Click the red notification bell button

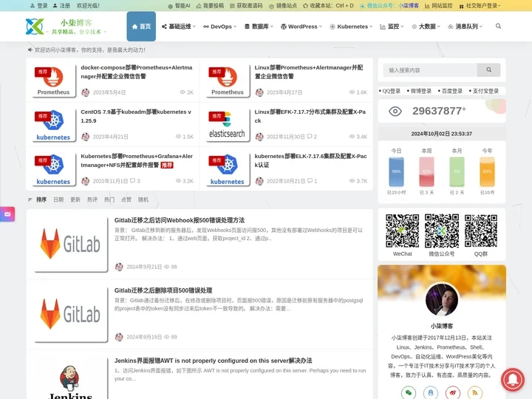tap(513, 380)
